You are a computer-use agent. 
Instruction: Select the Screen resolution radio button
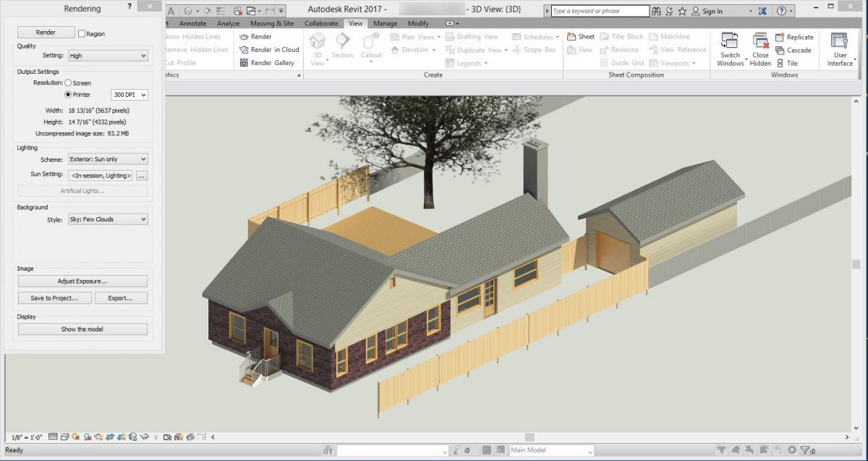(69, 83)
